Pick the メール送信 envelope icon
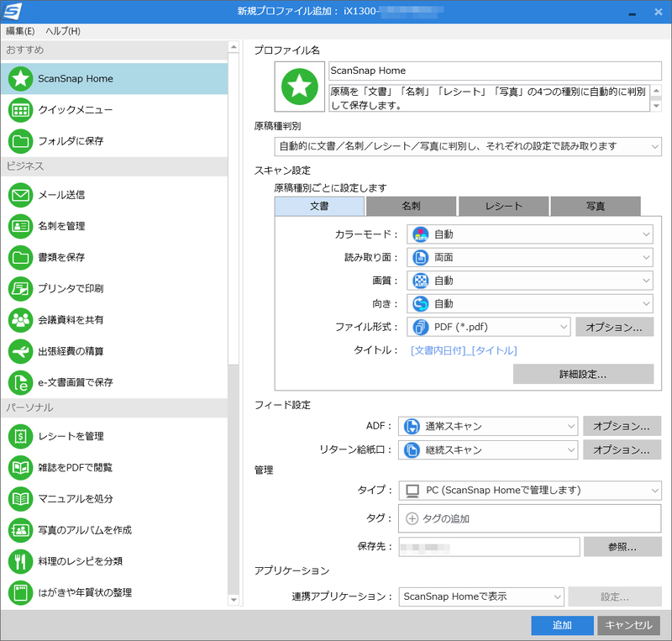Viewport: 672px width, 641px height. (x=20, y=195)
